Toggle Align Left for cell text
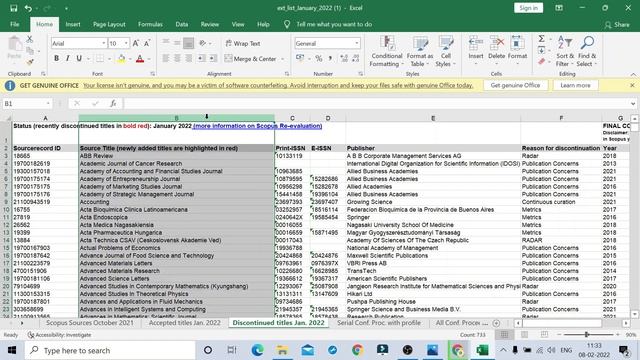 click(165, 58)
